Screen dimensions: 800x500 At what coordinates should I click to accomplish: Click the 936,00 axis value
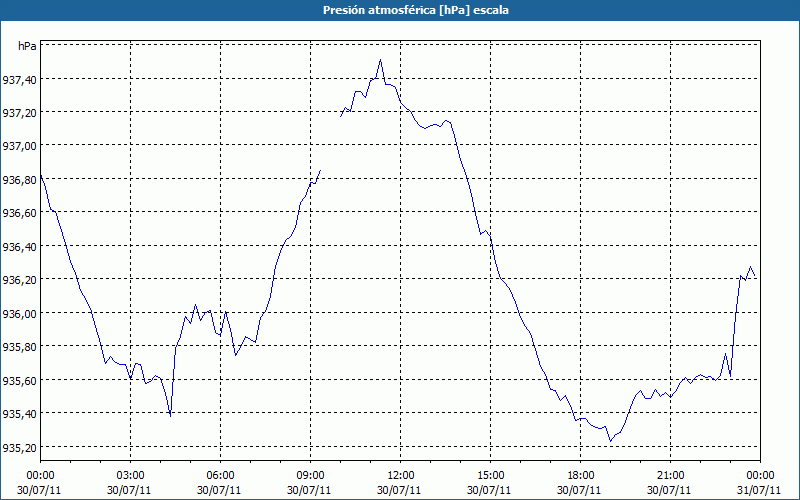pyautogui.click(x=19, y=313)
